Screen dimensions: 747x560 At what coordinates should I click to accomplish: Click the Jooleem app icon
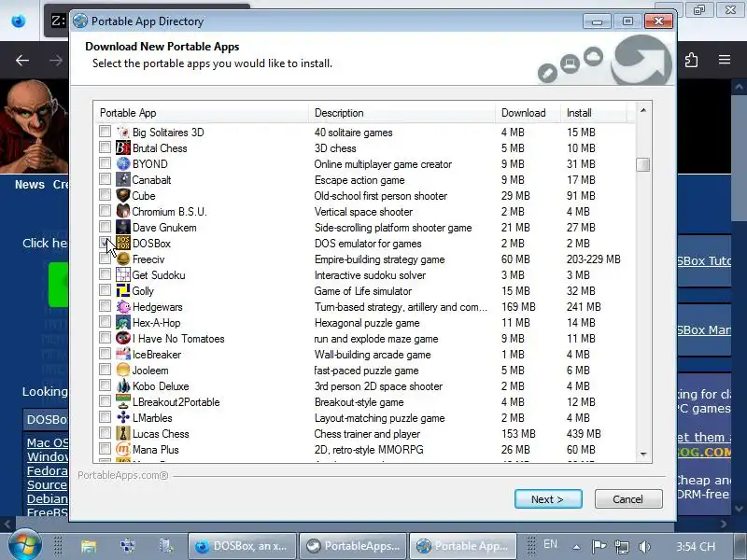(x=123, y=370)
